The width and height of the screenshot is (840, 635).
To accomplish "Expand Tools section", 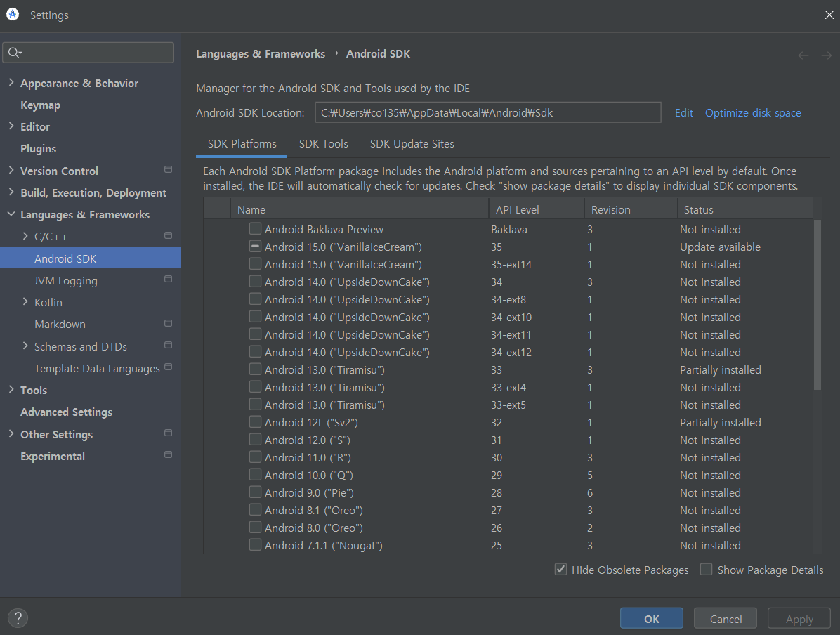I will click(x=11, y=390).
